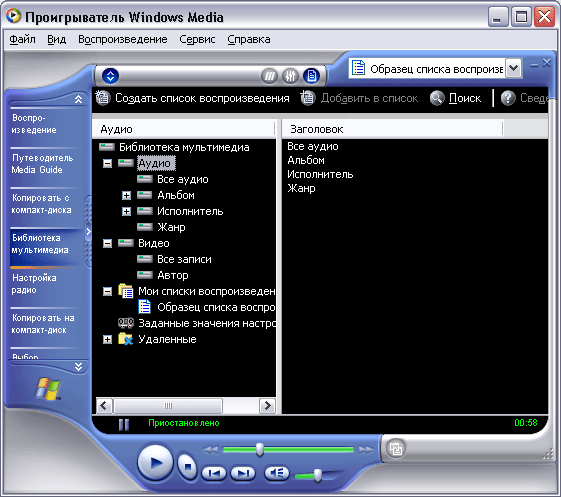Click Исполнитель in the right list
The height and width of the screenshot is (497, 561).
click(x=320, y=174)
